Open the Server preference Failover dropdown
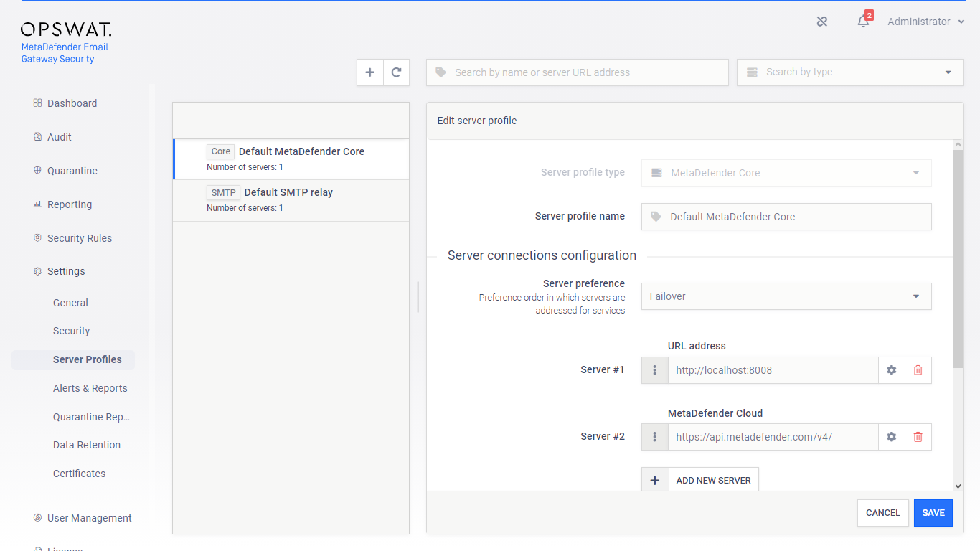The height and width of the screenshot is (551, 980). (786, 296)
